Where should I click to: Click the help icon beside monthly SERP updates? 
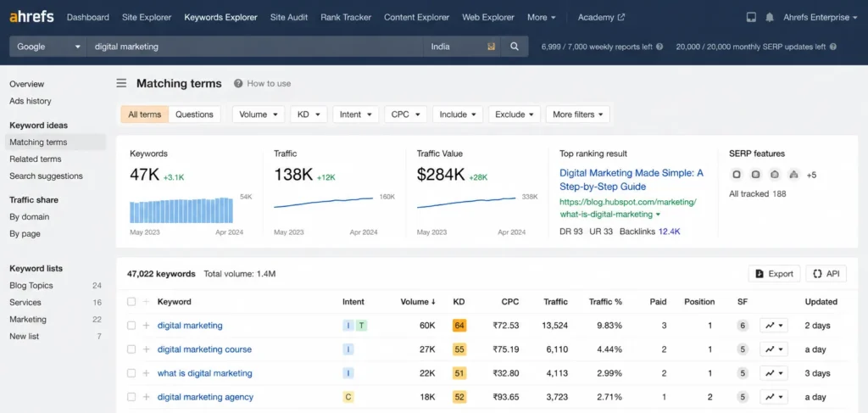[x=832, y=47]
